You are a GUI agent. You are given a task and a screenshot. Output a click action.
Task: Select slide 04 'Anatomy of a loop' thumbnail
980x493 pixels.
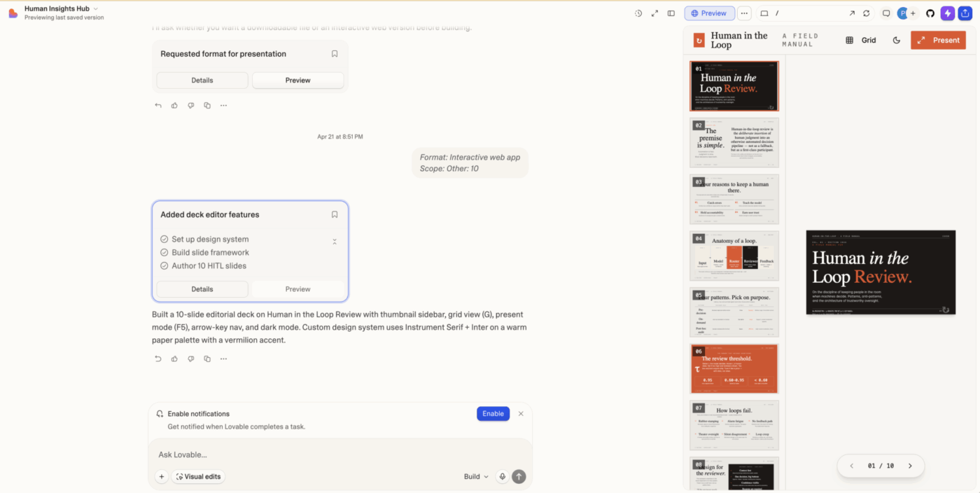coord(734,256)
